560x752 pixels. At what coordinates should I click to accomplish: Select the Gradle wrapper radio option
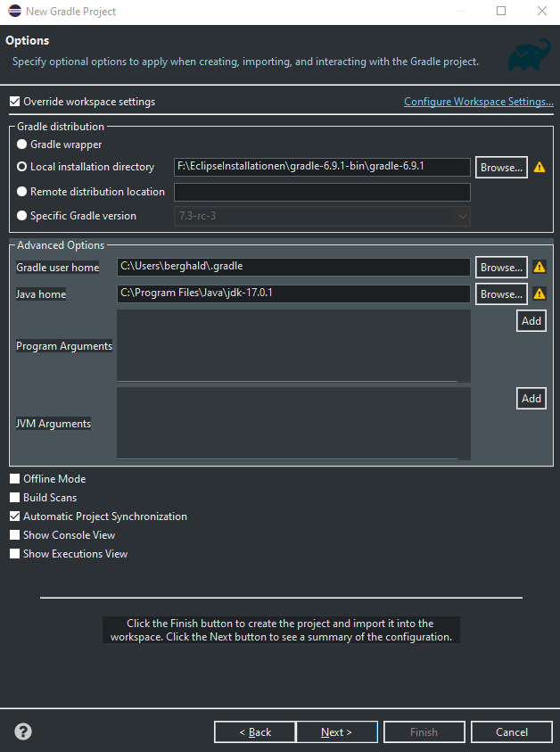(21, 145)
